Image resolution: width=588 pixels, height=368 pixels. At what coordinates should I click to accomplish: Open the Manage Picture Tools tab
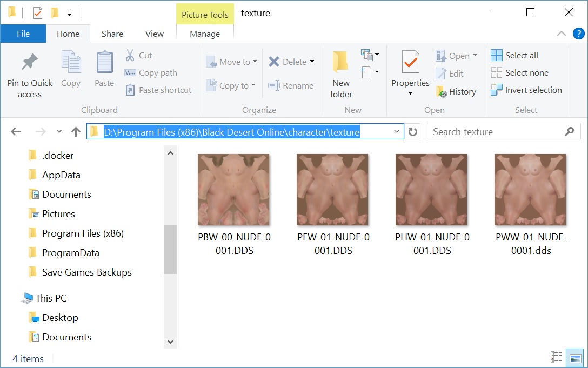[x=205, y=34]
